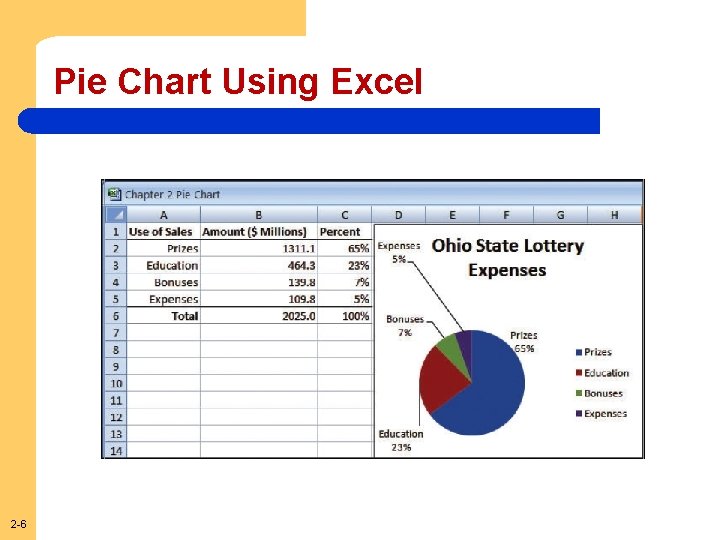Image resolution: width=720 pixels, height=540 pixels.
Task: Select column F header
Action: click(x=506, y=214)
